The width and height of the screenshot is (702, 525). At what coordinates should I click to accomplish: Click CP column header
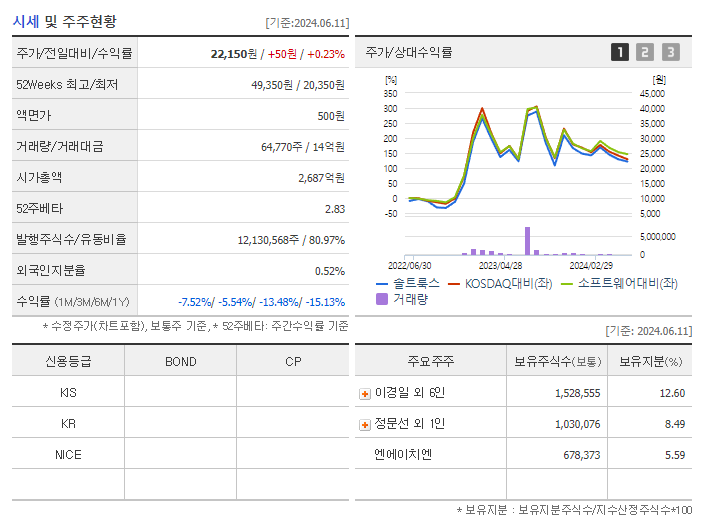tap(293, 362)
